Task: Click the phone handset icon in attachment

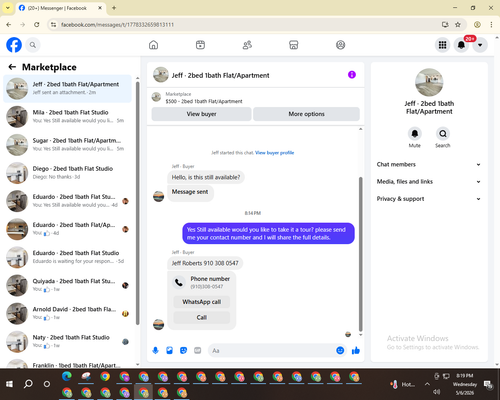Action: (179, 283)
